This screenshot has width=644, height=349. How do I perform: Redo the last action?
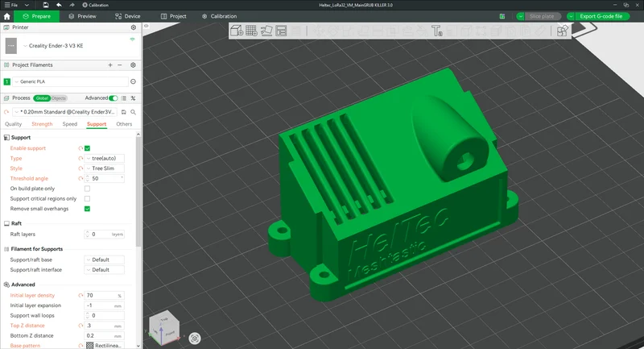click(72, 5)
